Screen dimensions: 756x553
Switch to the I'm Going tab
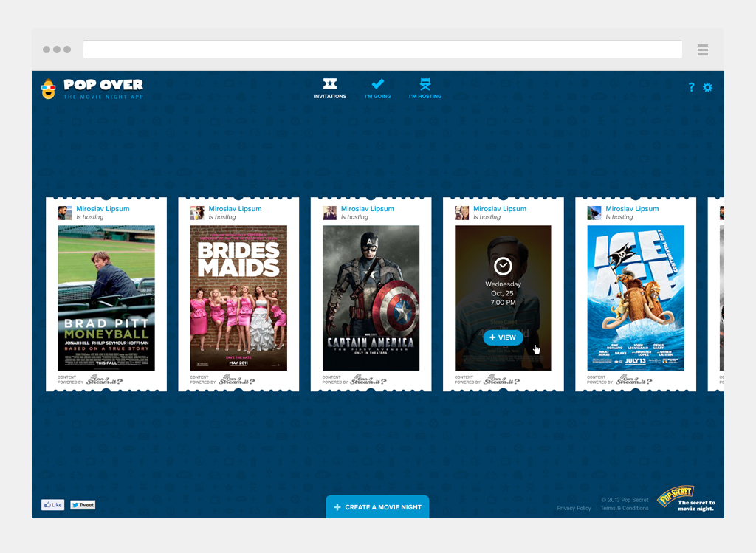pos(377,89)
